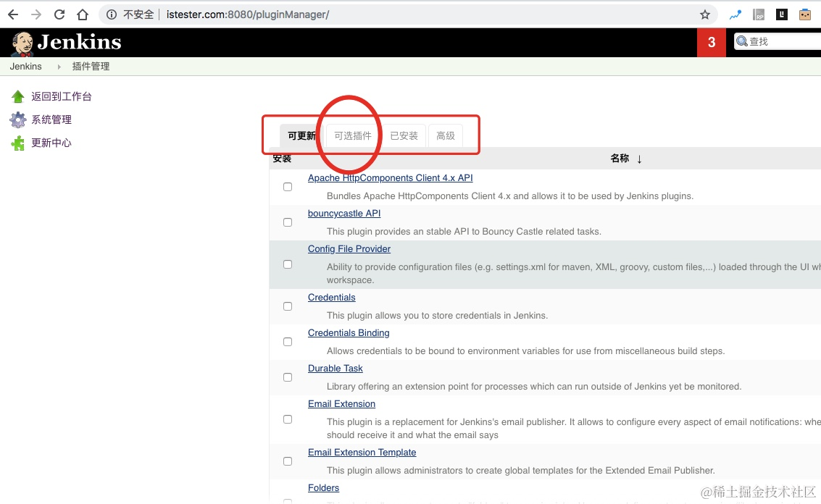Screen dimensions: 821x504
Task: Open the Email Extension Template link
Action: point(362,452)
